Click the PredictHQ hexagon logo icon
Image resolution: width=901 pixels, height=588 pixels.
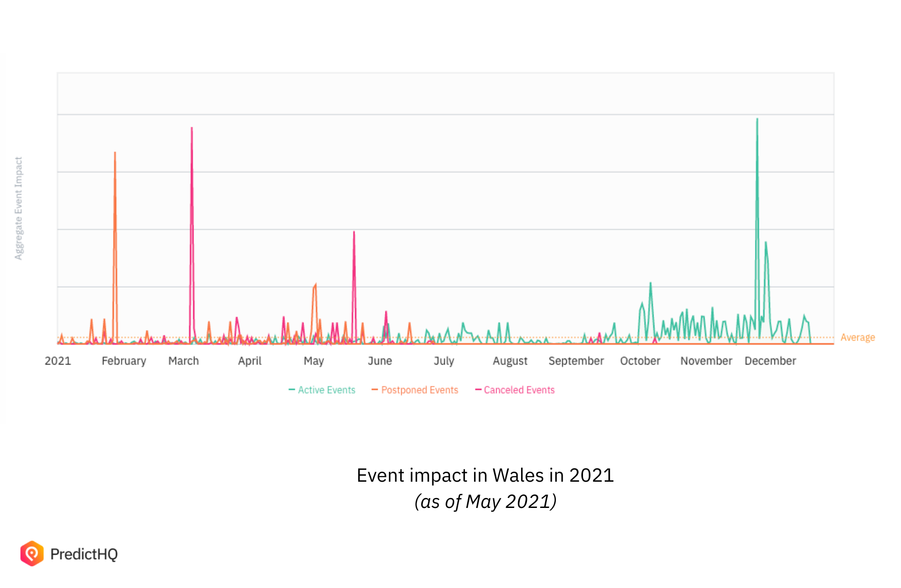click(32, 553)
